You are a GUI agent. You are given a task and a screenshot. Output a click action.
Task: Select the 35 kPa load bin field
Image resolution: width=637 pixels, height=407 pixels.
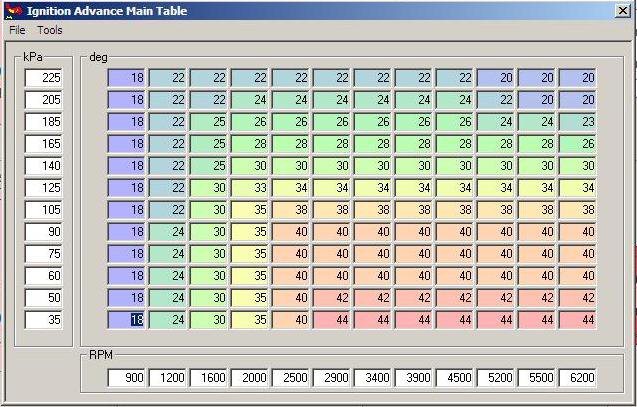43,320
